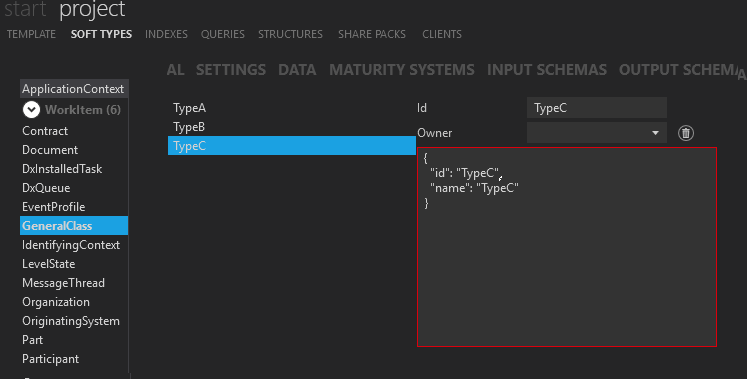Screen dimensions: 747x379
Task: Switch to SHARE PACKS tab
Action: point(372,34)
